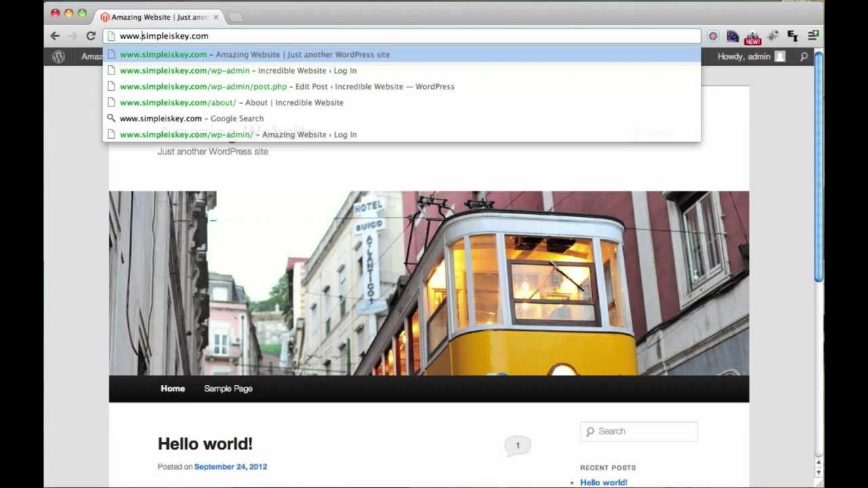Open the black 'EI' extension icon
This screenshot has width=868, height=488.
[x=793, y=36]
